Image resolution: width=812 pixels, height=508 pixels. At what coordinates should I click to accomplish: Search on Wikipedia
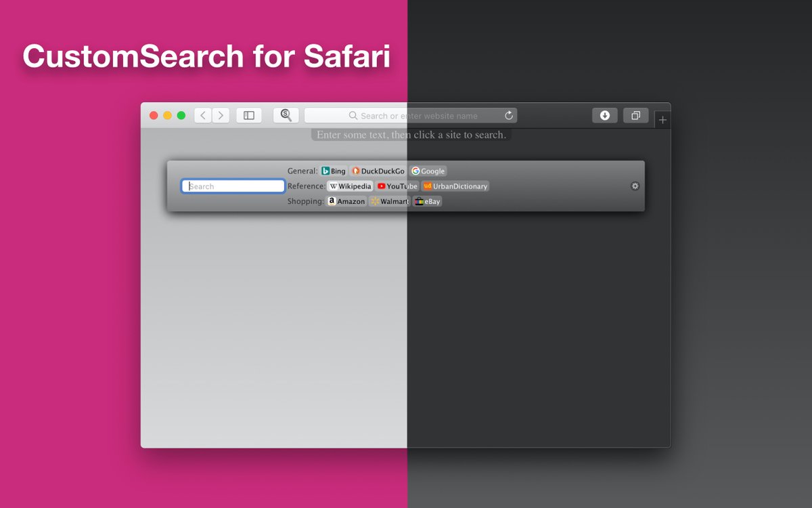coord(351,186)
